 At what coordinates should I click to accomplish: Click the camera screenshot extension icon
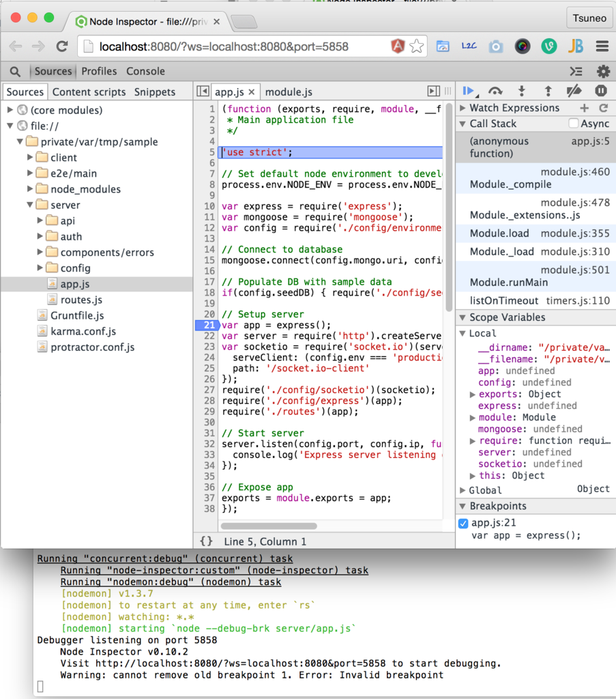click(x=496, y=46)
